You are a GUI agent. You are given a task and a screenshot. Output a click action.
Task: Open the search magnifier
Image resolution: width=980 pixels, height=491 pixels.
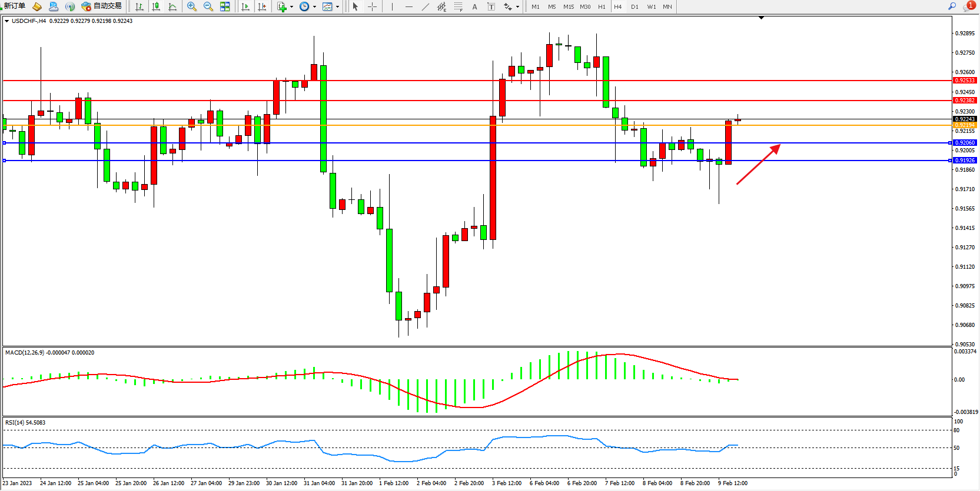pyautogui.click(x=952, y=6)
